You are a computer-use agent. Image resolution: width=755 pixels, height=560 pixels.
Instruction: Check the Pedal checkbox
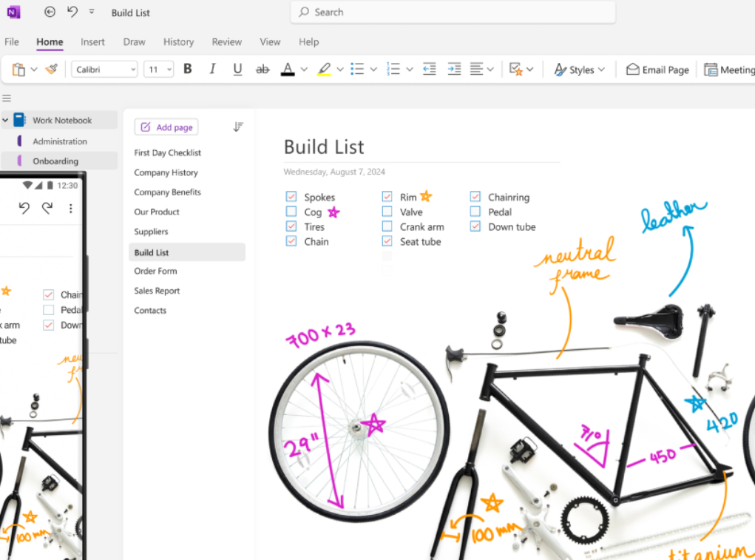tap(475, 212)
